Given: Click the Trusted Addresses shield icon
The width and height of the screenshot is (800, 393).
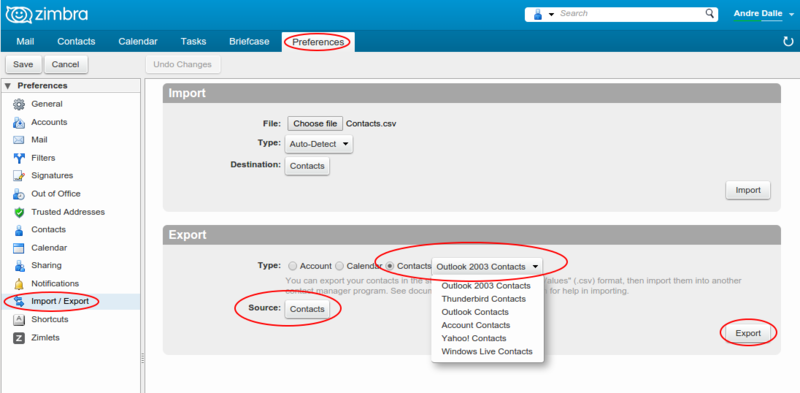Looking at the screenshot, I should (x=19, y=212).
